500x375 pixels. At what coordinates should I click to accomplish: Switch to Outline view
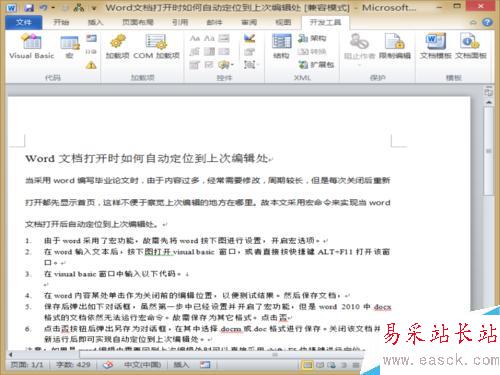coord(343,365)
